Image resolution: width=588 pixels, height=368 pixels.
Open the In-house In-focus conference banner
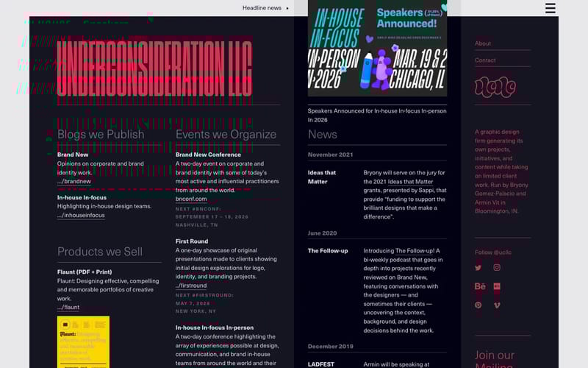377,48
